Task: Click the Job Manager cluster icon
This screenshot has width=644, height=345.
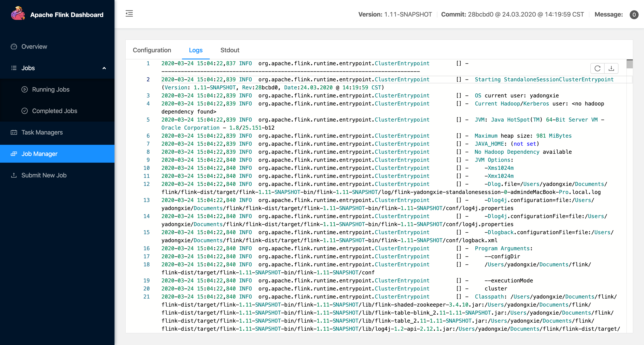Action: tap(14, 154)
